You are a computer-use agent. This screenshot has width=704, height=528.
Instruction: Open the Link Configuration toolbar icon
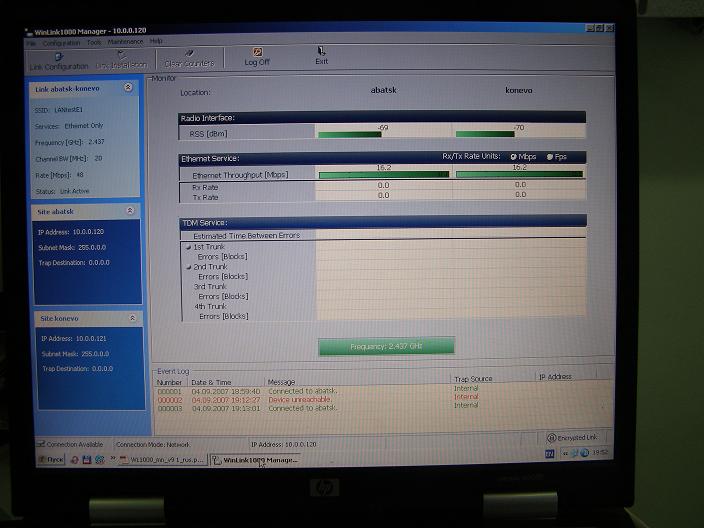tap(59, 57)
